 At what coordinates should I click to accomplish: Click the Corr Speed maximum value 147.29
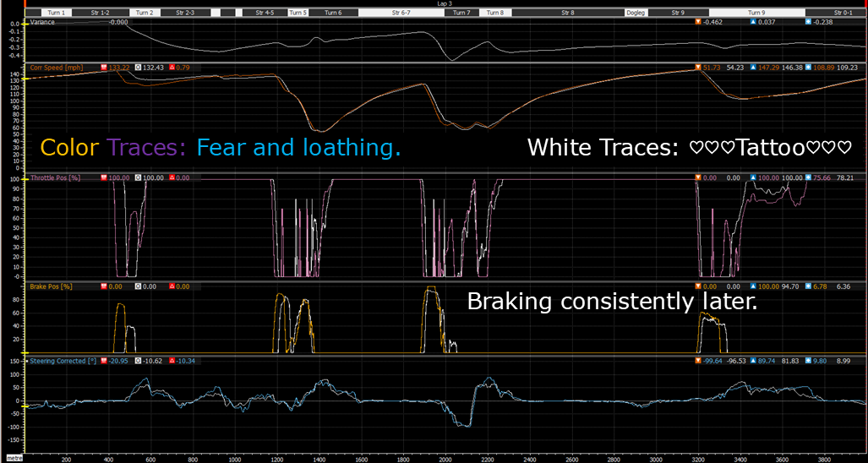click(x=769, y=67)
